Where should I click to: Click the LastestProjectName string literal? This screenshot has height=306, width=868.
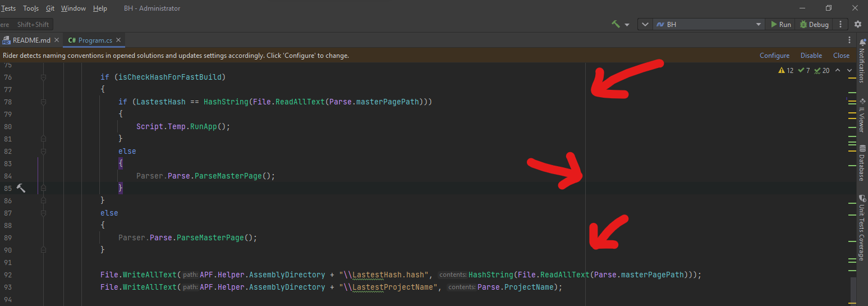(x=389, y=287)
